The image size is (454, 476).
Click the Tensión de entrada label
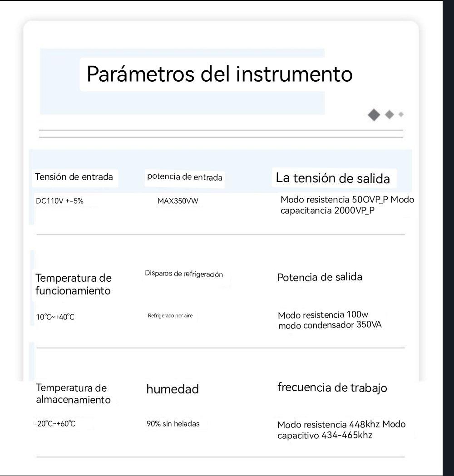[74, 177]
